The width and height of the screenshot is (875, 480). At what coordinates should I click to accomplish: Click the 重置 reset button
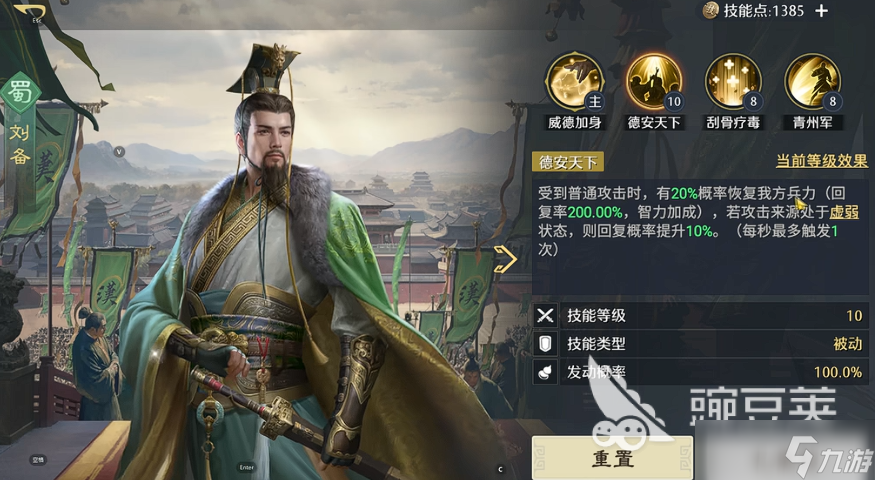coord(612,458)
